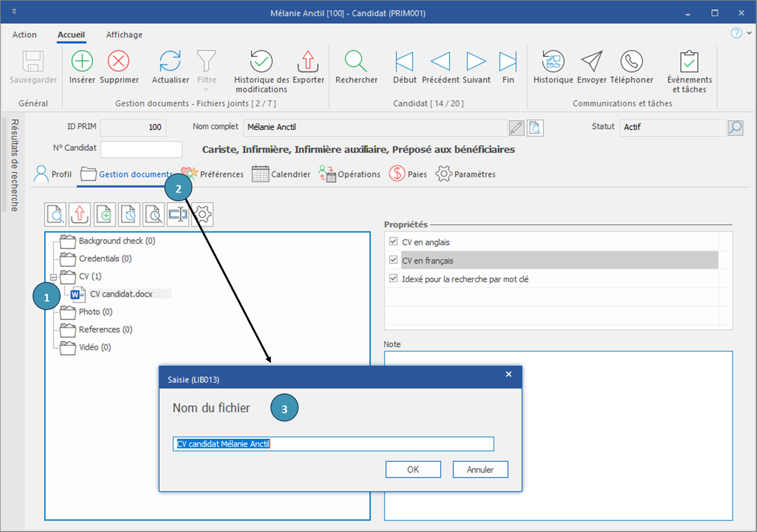757x532 pixels.
Task: Click the Exporter ribbon icon
Action: point(308,62)
